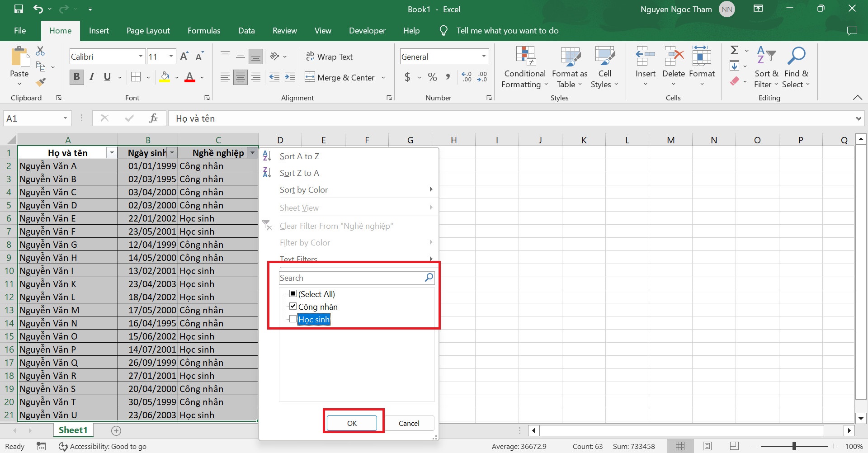Viewport: 868px width, 453px height.
Task: Save the workbook via Quick Access
Action: coord(19,9)
